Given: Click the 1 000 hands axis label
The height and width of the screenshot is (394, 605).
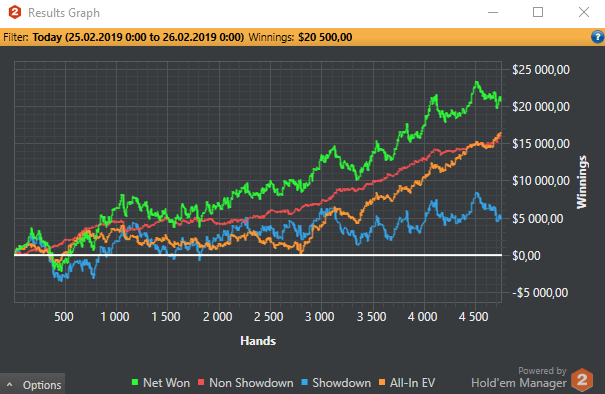Looking at the screenshot, I should 115,317.
